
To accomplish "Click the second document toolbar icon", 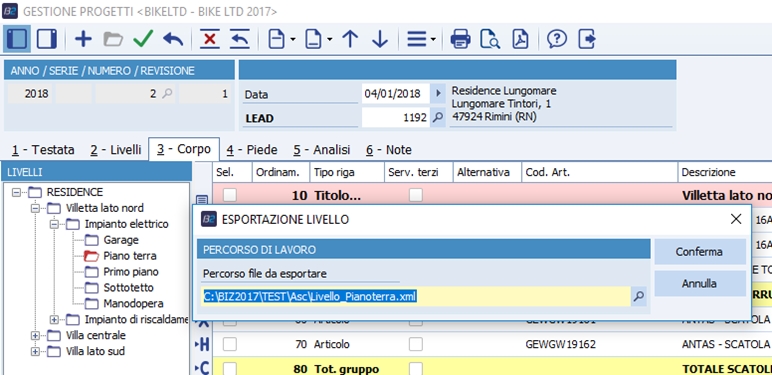I will 313,39.
